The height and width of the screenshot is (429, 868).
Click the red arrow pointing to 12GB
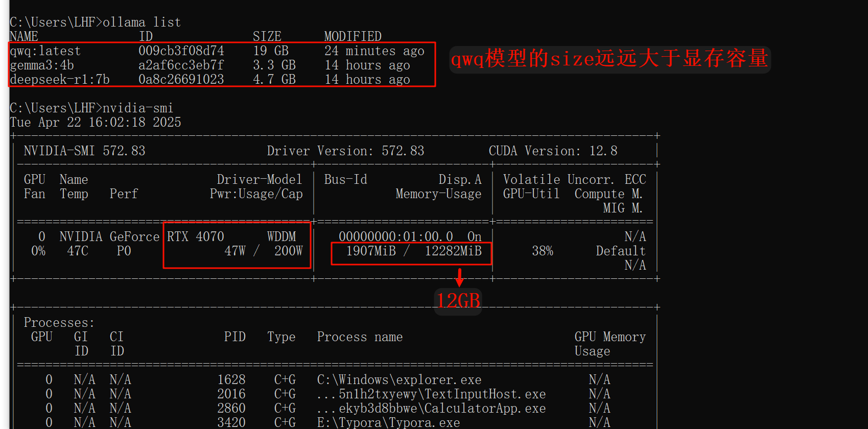(x=459, y=277)
